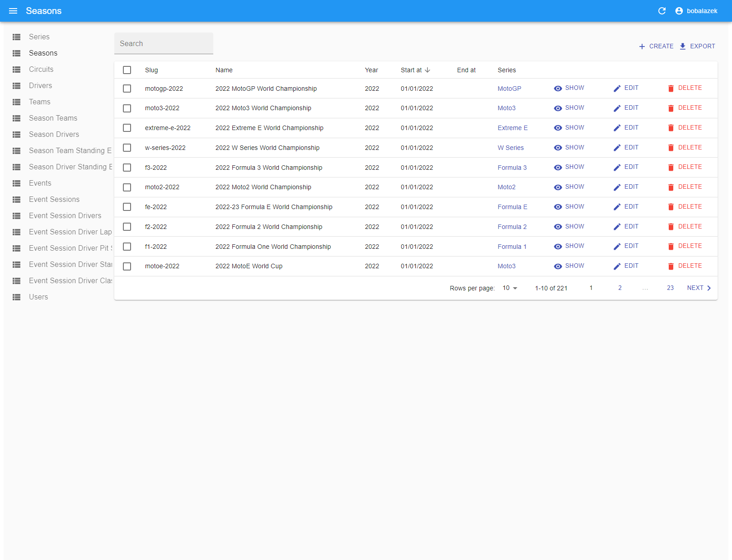Click the Users sidebar list icon
Image resolution: width=732 pixels, height=560 pixels.
[17, 297]
